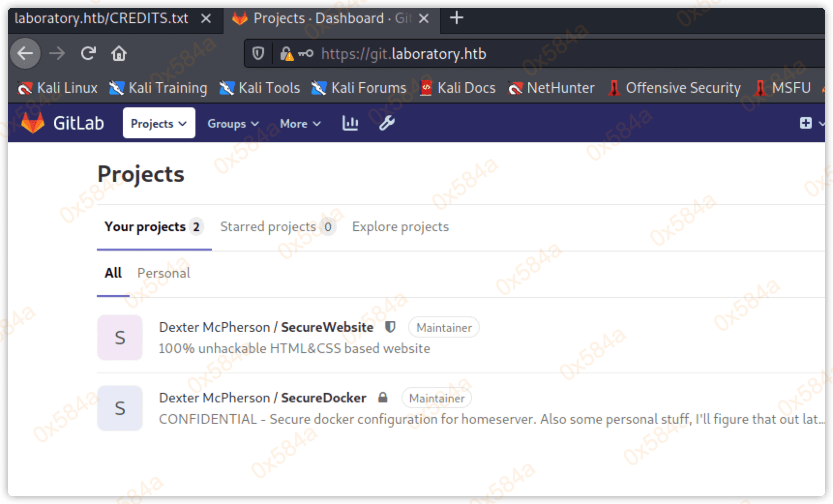
Task: Expand the Projects dropdown menu
Action: click(159, 123)
